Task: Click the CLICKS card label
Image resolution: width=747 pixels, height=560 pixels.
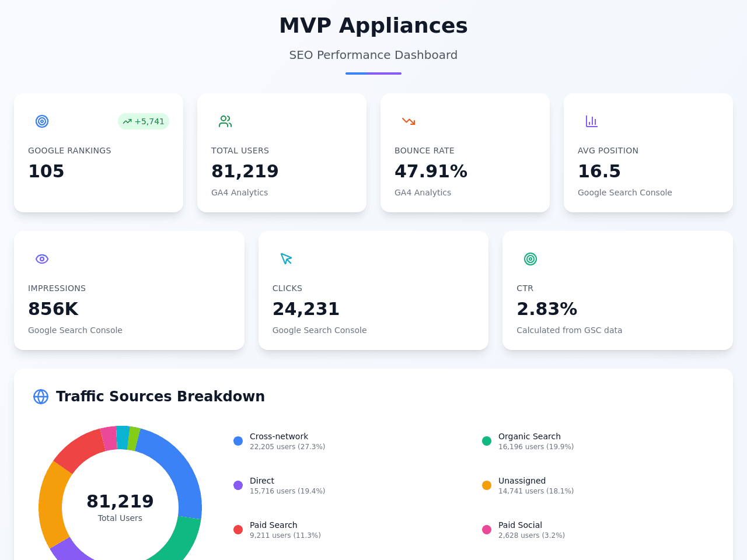Action: (x=288, y=288)
